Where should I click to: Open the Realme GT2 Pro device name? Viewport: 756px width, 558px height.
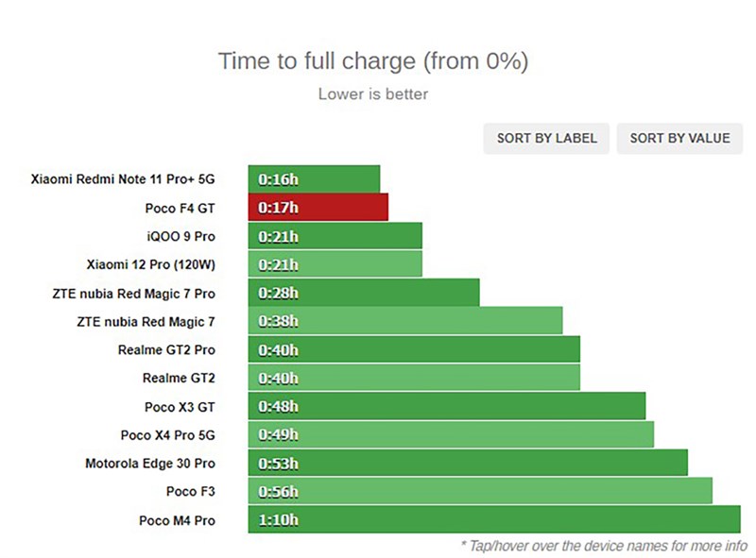tap(166, 350)
